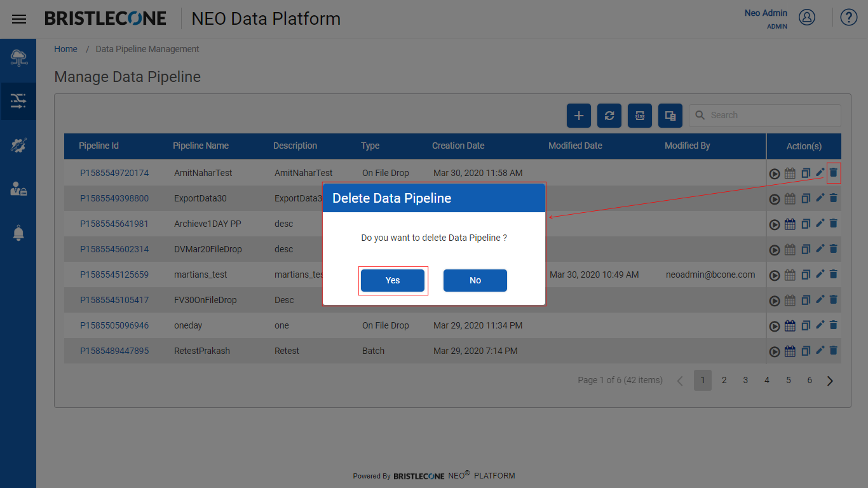868x488 pixels.
Task: Edit the ExportData30 pipeline
Action: (820, 198)
